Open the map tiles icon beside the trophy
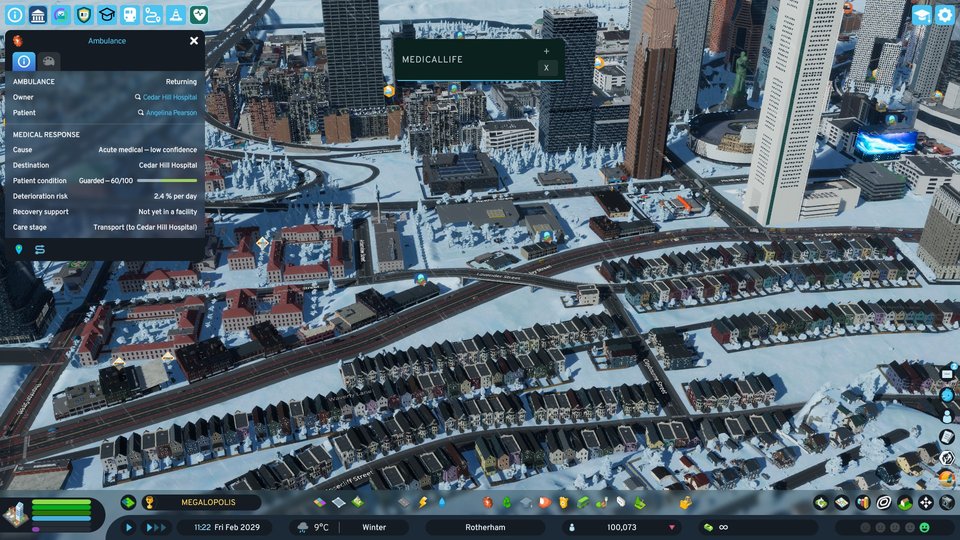Viewport: 960px width, 540px height. click(128, 503)
